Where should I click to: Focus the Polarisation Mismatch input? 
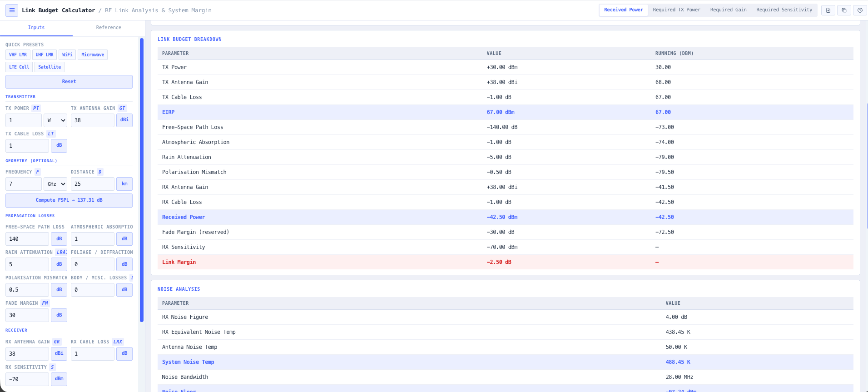[27, 290]
